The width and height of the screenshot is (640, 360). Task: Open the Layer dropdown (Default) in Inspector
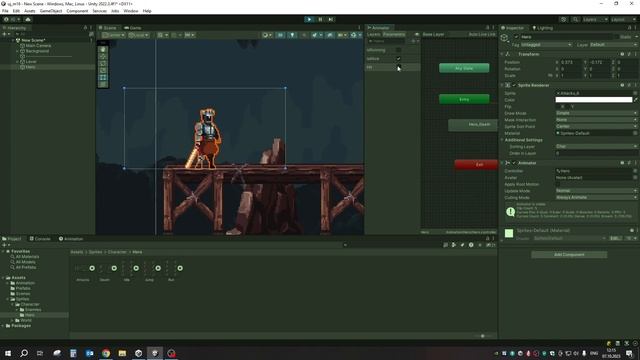click(x=612, y=44)
